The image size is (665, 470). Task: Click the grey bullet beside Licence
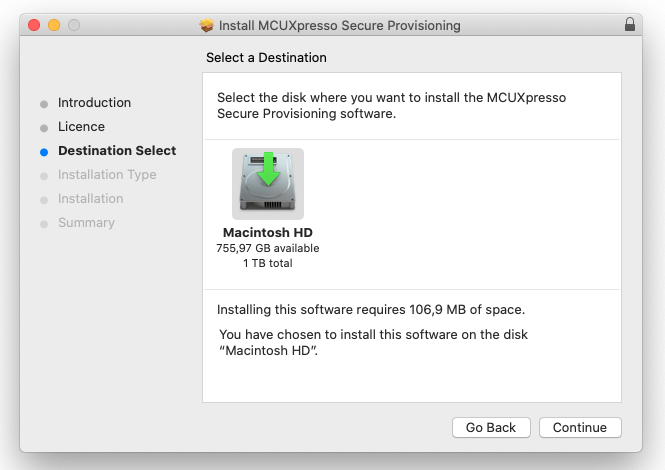point(44,128)
